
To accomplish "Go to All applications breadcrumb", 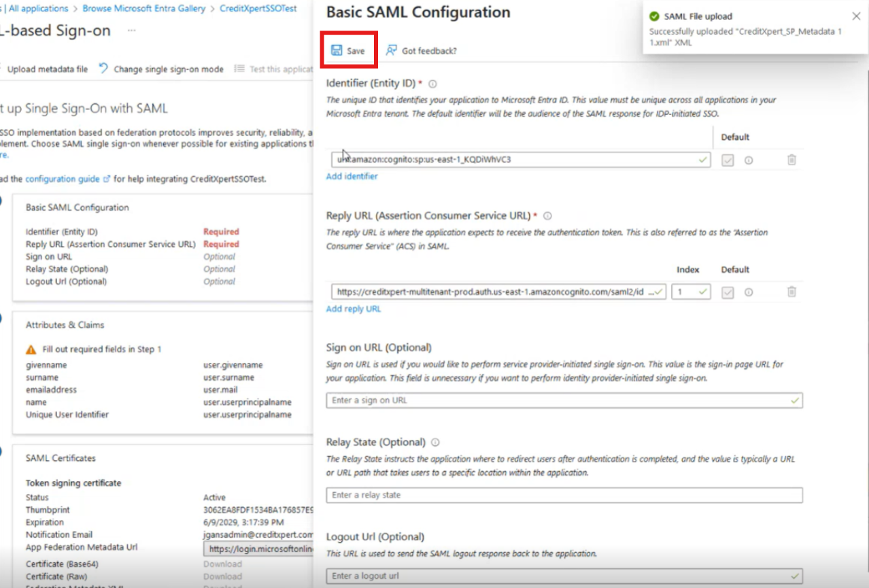I will [38, 9].
